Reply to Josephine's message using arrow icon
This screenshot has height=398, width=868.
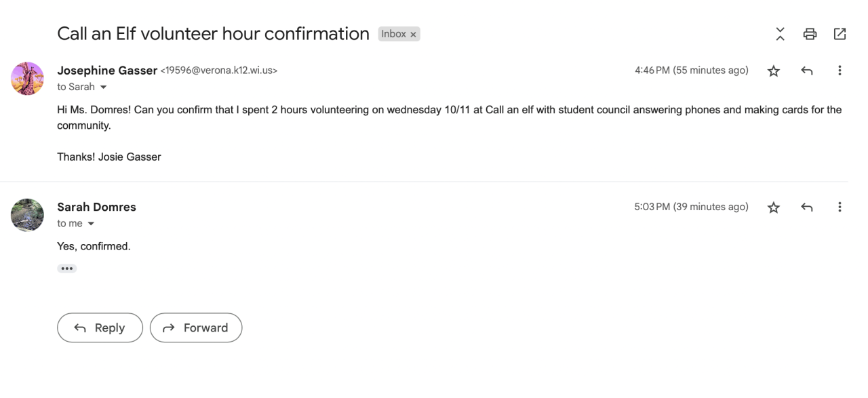[x=807, y=71]
